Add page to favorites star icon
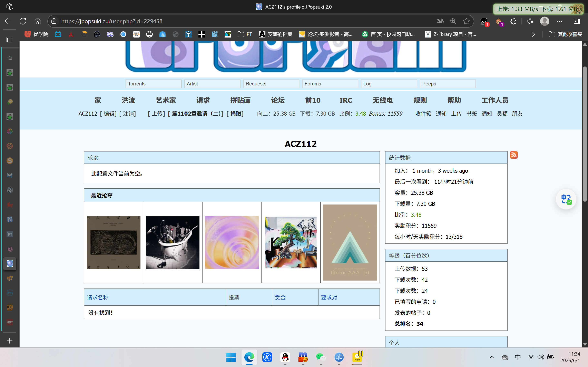This screenshot has width=588, height=367. [x=466, y=21]
